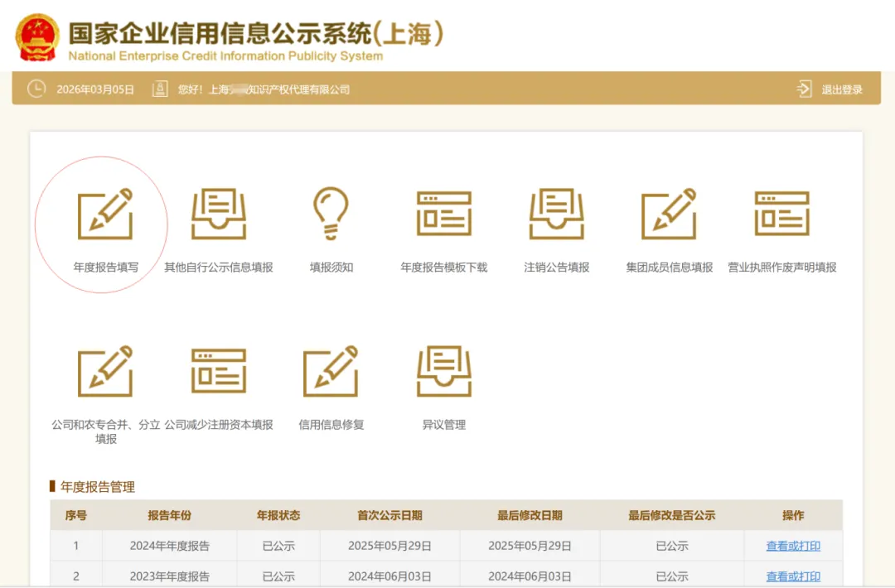This screenshot has height=588, width=895.
Task: Select the 2024年年度报告 cell
Action: (x=170, y=546)
